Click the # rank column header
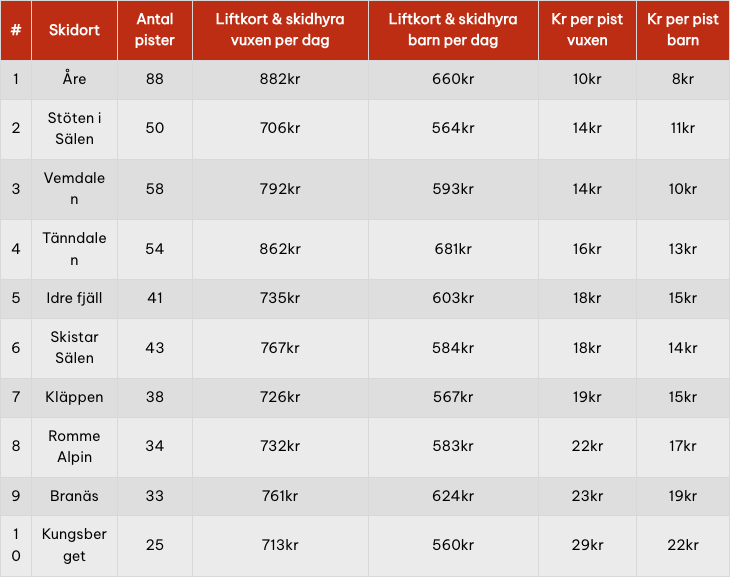 pyautogui.click(x=16, y=30)
